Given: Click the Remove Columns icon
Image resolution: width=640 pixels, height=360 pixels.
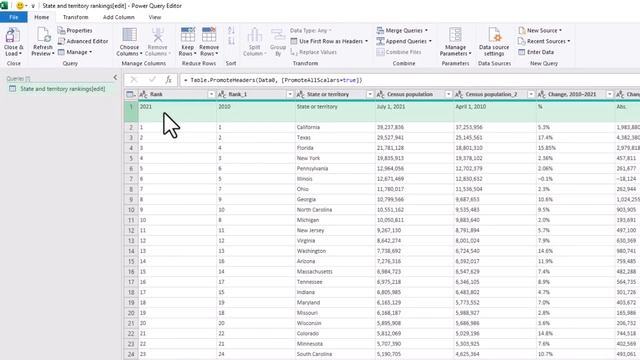Looking at the screenshot, I should point(158,35).
